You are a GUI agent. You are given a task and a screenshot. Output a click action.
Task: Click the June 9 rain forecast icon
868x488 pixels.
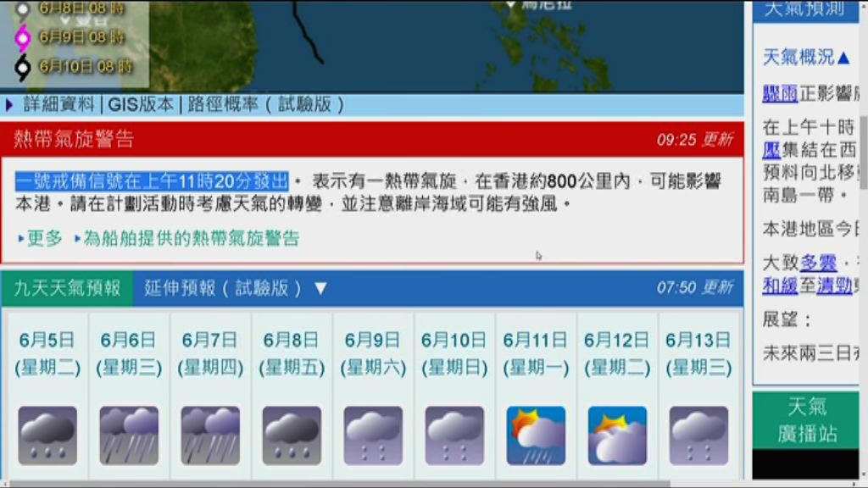pyautogui.click(x=372, y=435)
